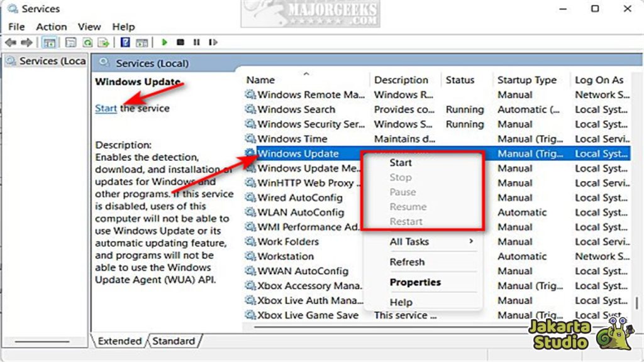
Task: Click gear icon beside Workstation
Action: tap(250, 256)
